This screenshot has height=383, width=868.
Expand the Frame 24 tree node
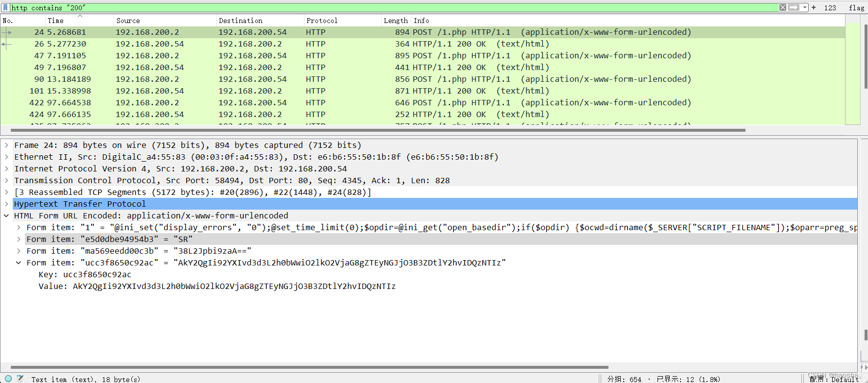pyautogui.click(x=6, y=145)
